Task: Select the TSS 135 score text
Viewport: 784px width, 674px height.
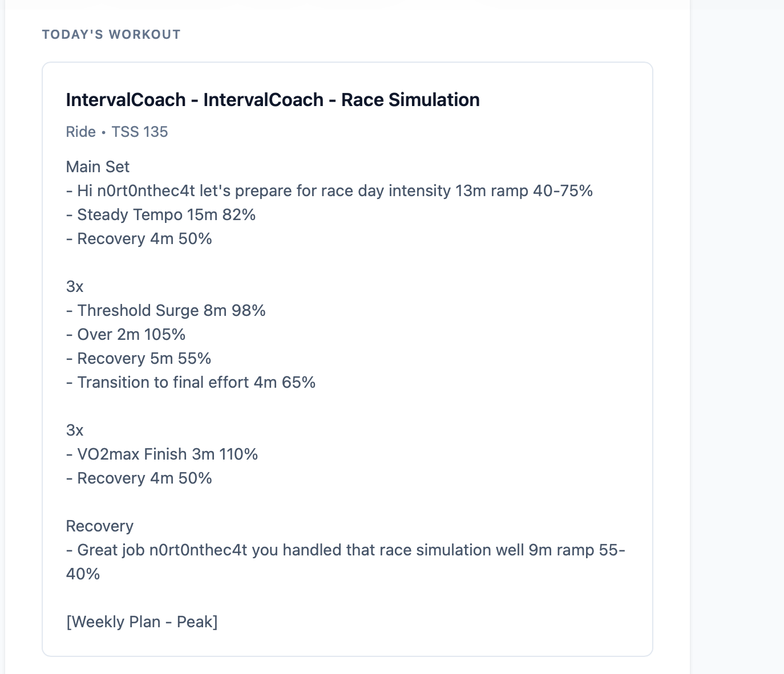Action: pos(140,132)
